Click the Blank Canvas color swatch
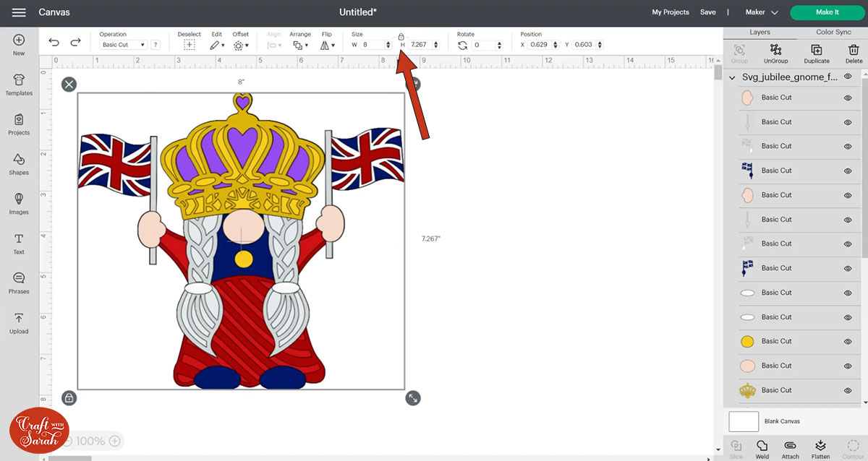This screenshot has height=461, width=868. point(743,421)
